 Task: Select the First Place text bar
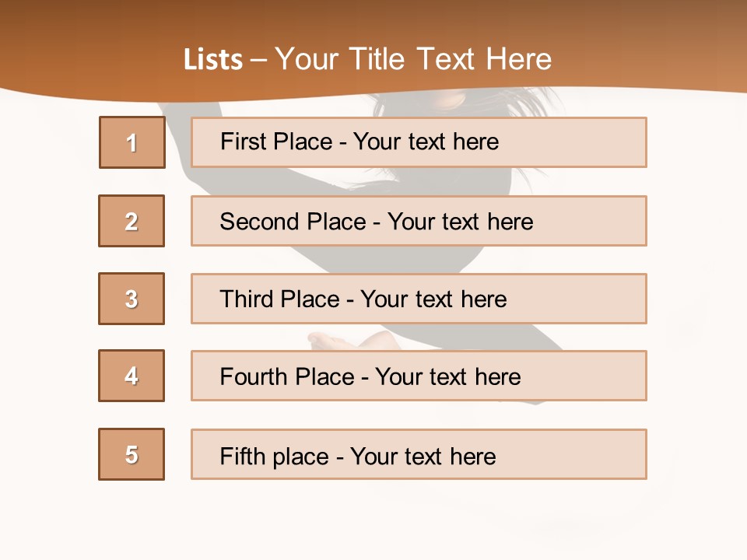point(419,142)
